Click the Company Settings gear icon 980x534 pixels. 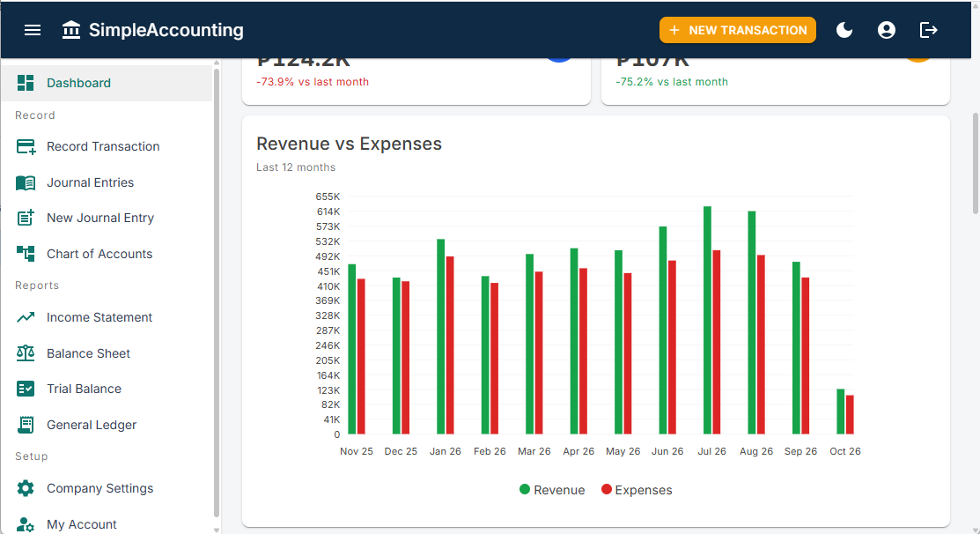[26, 488]
